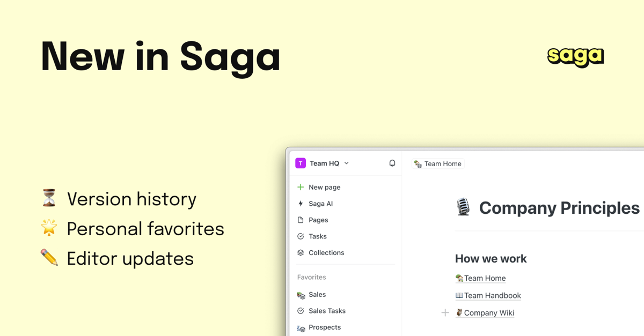
Task: Click the Favorites section header
Action: [x=312, y=277]
